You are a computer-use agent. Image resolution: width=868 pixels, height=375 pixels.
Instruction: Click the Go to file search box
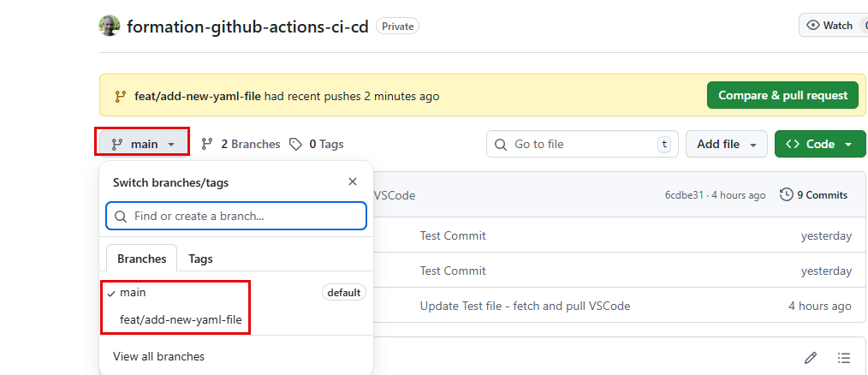[x=582, y=144]
